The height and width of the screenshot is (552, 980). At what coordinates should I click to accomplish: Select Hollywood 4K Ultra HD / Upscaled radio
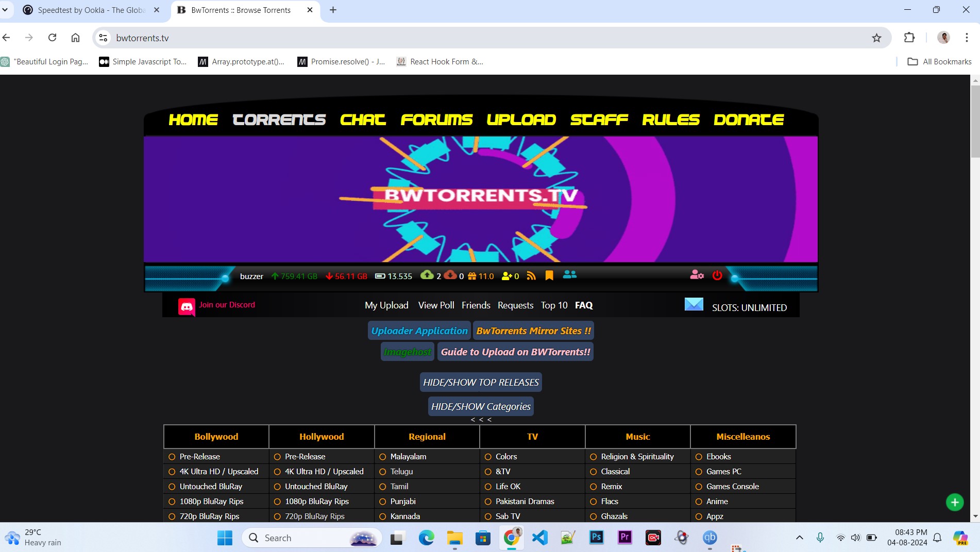coord(277,472)
